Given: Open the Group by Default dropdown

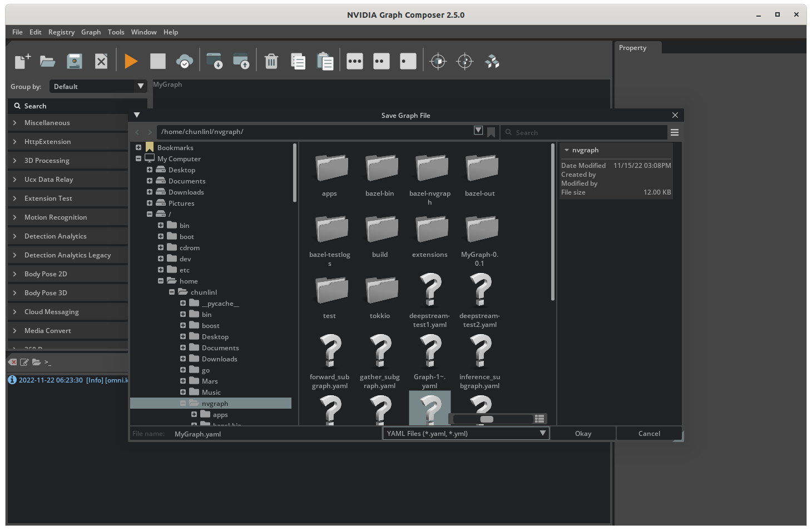Looking at the screenshot, I should 98,86.
